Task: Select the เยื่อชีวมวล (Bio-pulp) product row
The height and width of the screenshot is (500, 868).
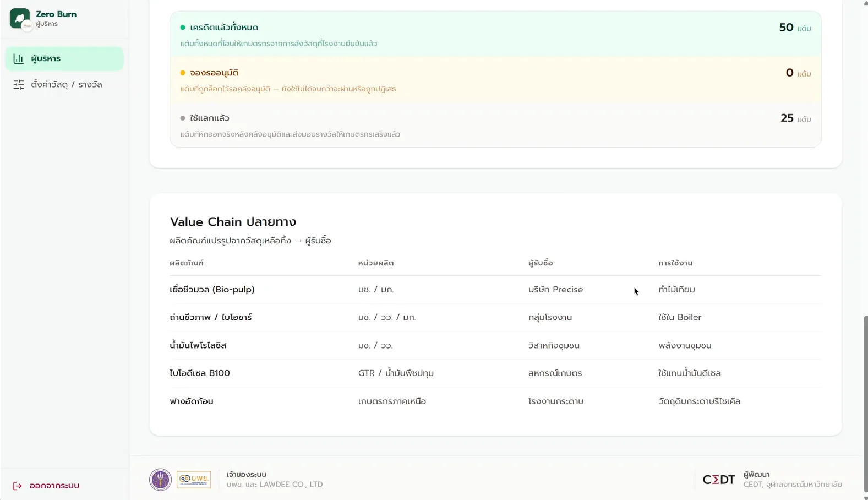Action: (x=495, y=290)
